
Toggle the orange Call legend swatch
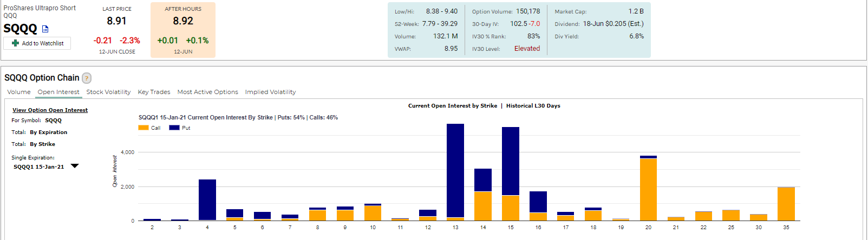pos(143,128)
